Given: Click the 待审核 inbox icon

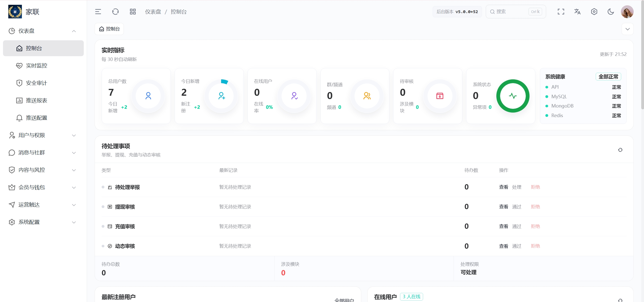Looking at the screenshot, I should tap(440, 96).
